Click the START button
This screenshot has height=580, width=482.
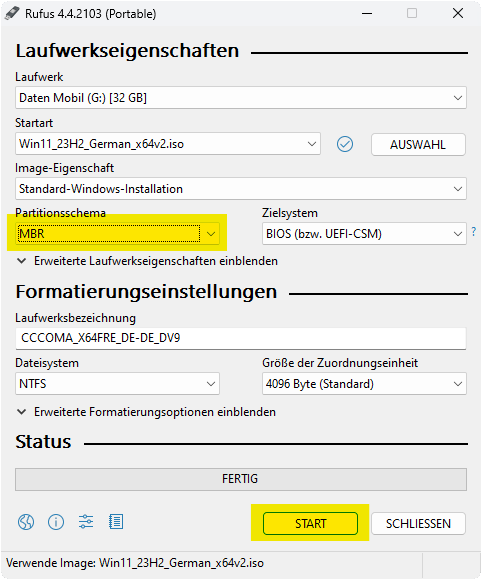click(x=310, y=523)
